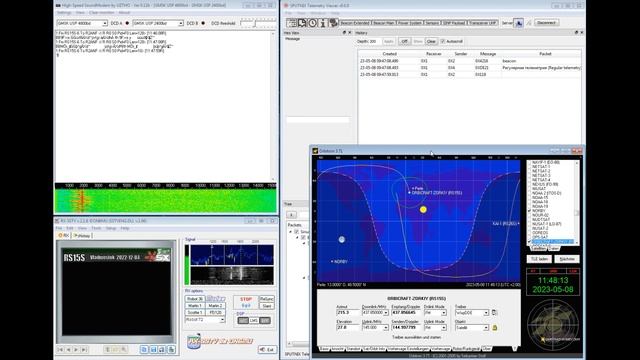This screenshot has width=640, height=360.
Task: Open Clear monitor menu in SoundModem
Action: click(102, 13)
